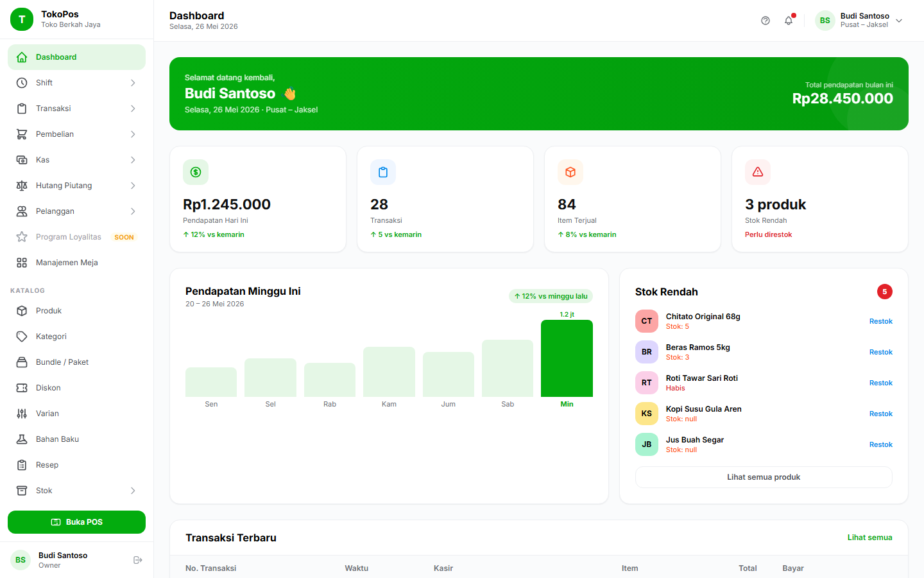Click the Pembelian cart icon

[x=22, y=134]
